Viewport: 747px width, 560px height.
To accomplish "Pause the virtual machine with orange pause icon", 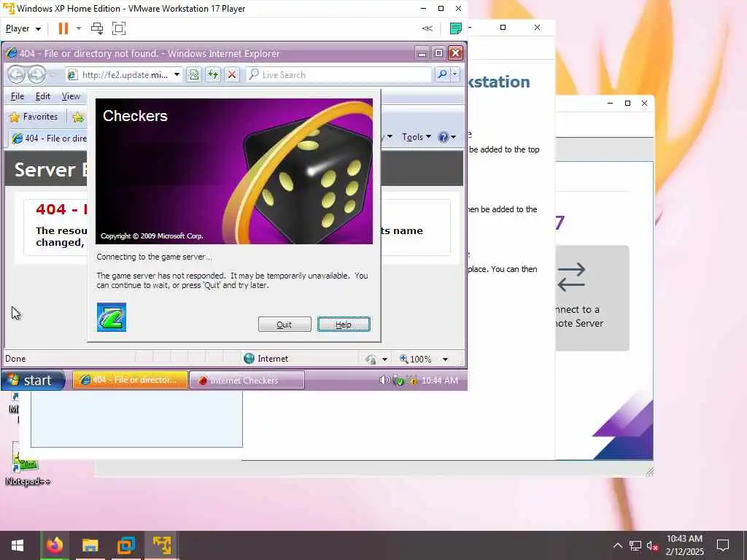I will click(x=63, y=28).
